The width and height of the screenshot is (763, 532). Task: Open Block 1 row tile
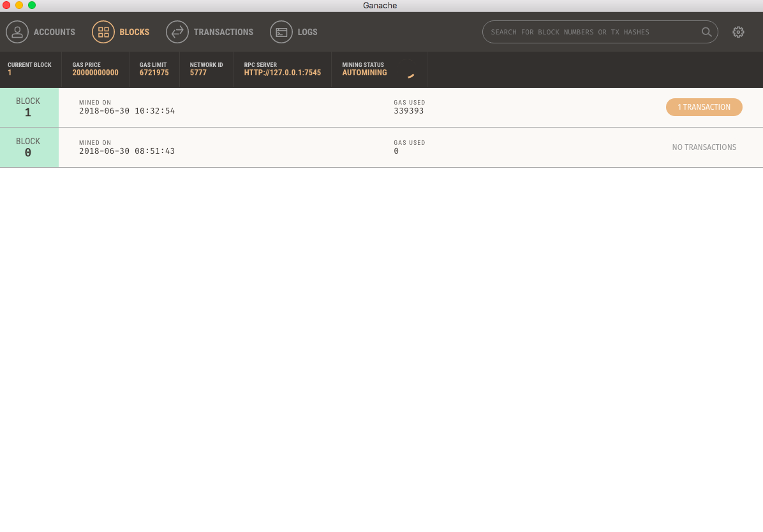(x=29, y=108)
